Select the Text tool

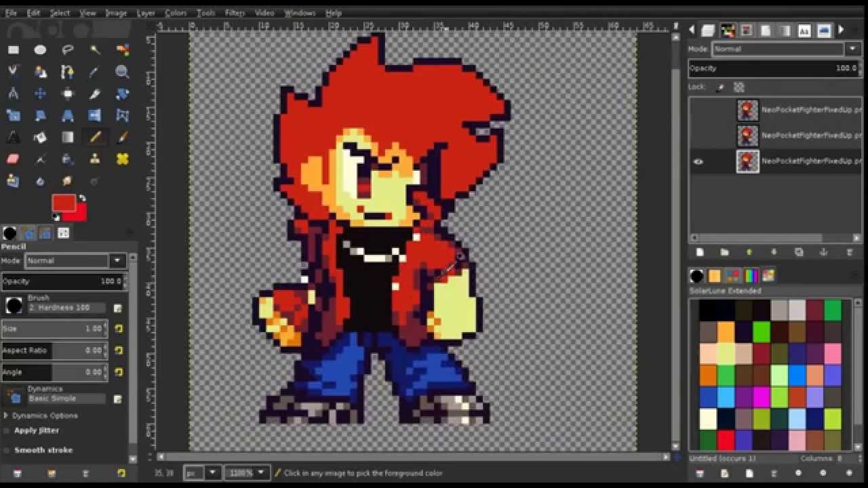click(x=13, y=137)
